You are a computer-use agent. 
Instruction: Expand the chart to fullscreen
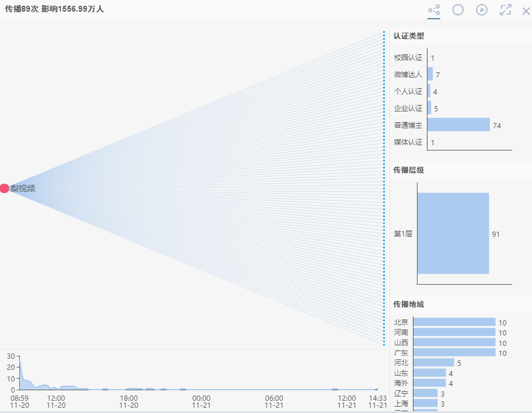[x=506, y=10]
